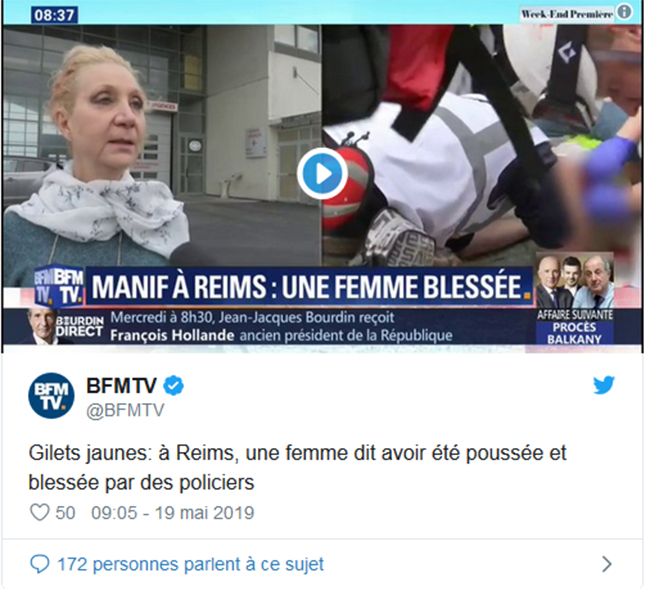Play the BFMTV video
The width and height of the screenshot is (650, 591).
(323, 174)
